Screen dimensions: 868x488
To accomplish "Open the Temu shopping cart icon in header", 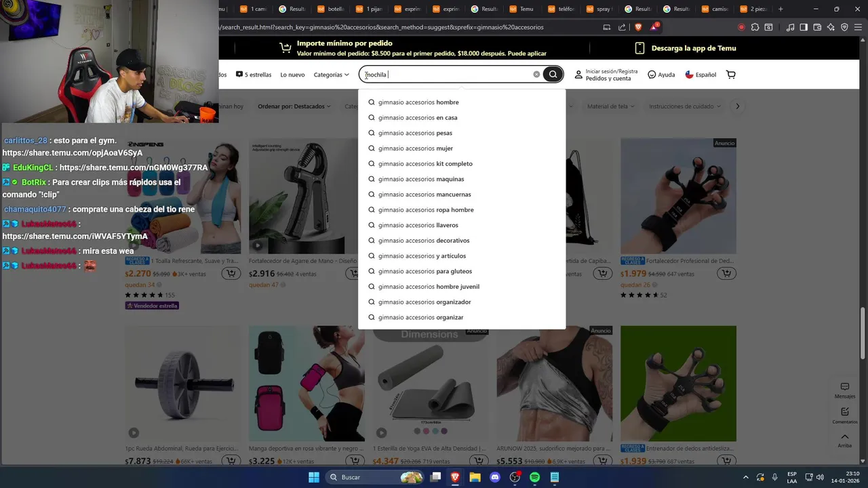I will tap(730, 75).
